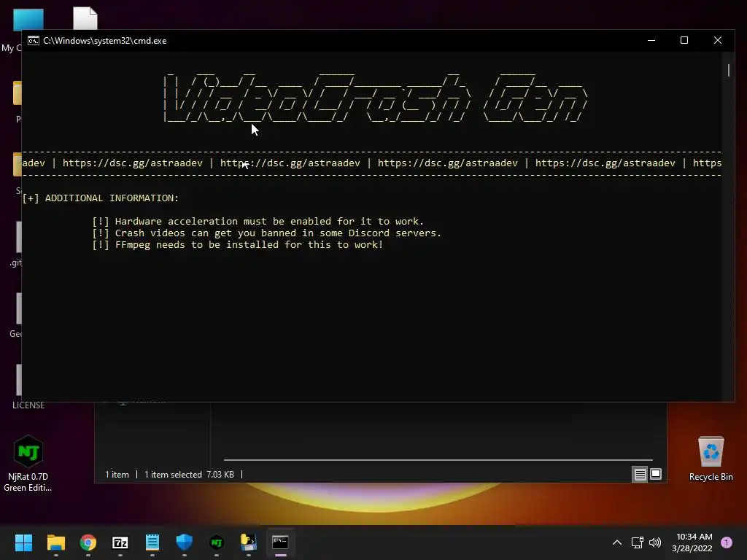
Task: Click the 'ADDITIONAL INFORMATION:' heading
Action: coord(112,198)
